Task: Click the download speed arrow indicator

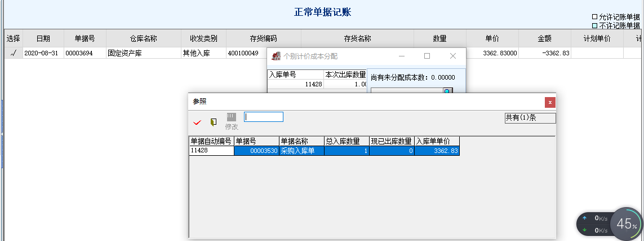Action: (x=585, y=230)
